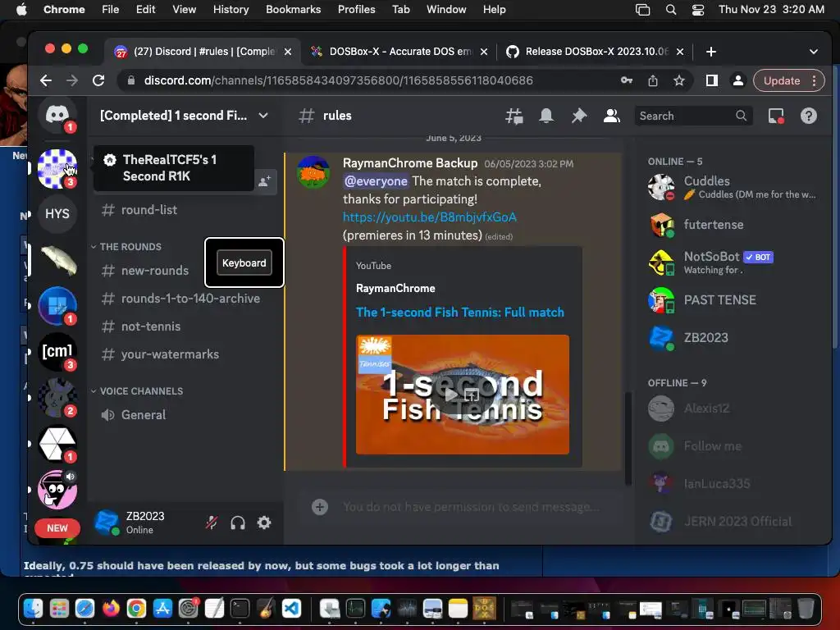Click the NEW unread servers button
The height and width of the screenshot is (630, 840).
[x=57, y=528]
